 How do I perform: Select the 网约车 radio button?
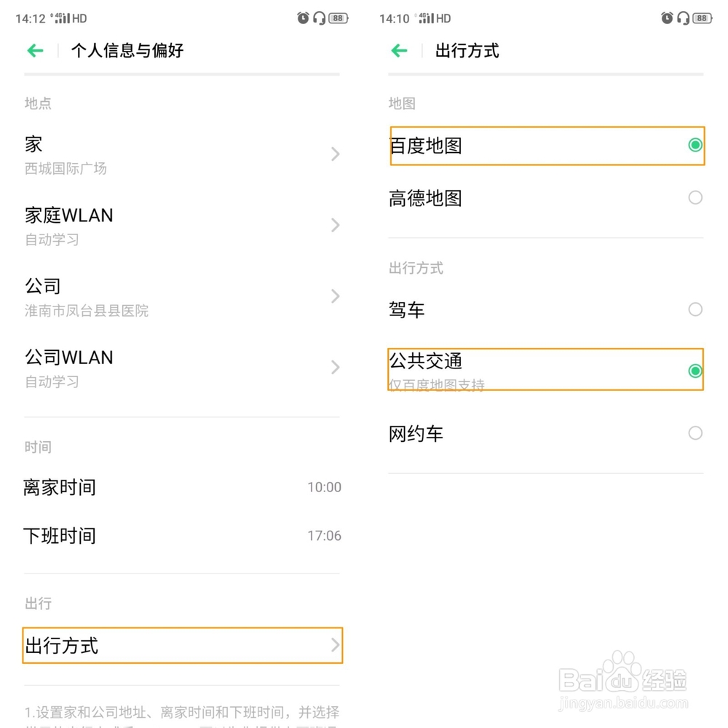(695, 433)
